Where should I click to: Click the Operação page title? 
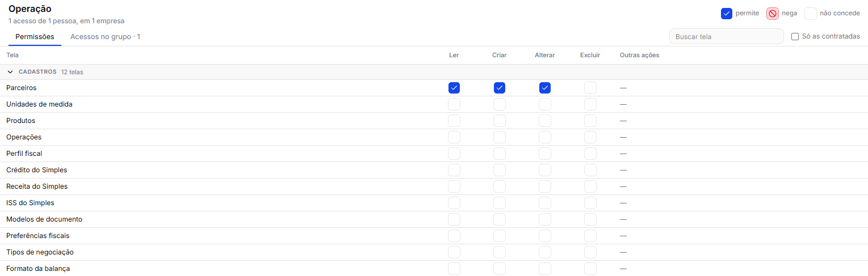[x=30, y=9]
